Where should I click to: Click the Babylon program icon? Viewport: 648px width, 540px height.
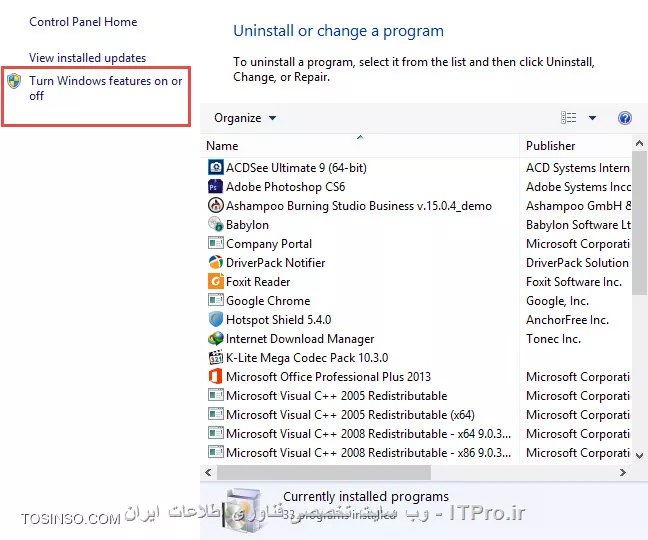[215, 224]
